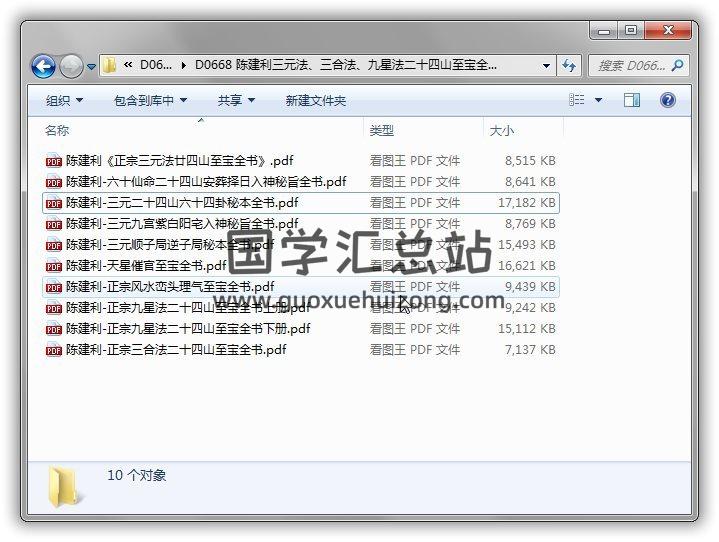
Task: Click the magnifier search icon
Action: tap(677, 66)
